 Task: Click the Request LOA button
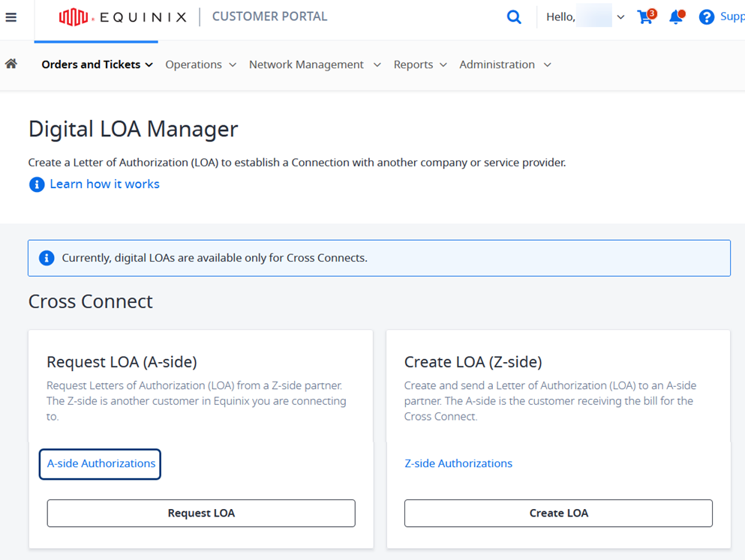[x=201, y=513]
